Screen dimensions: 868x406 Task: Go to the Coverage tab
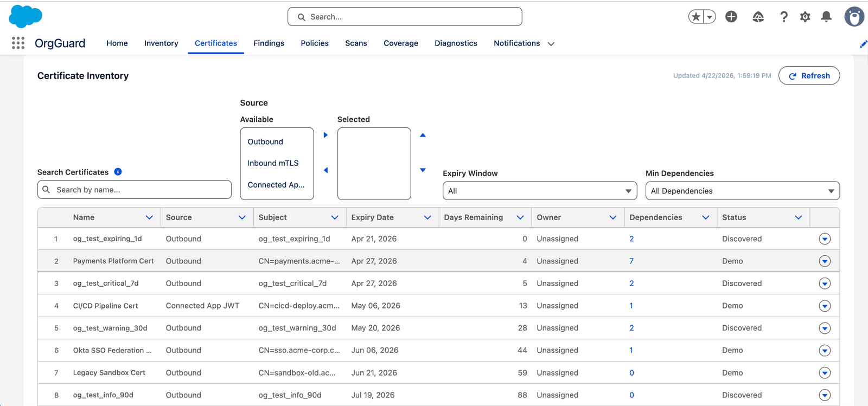401,43
